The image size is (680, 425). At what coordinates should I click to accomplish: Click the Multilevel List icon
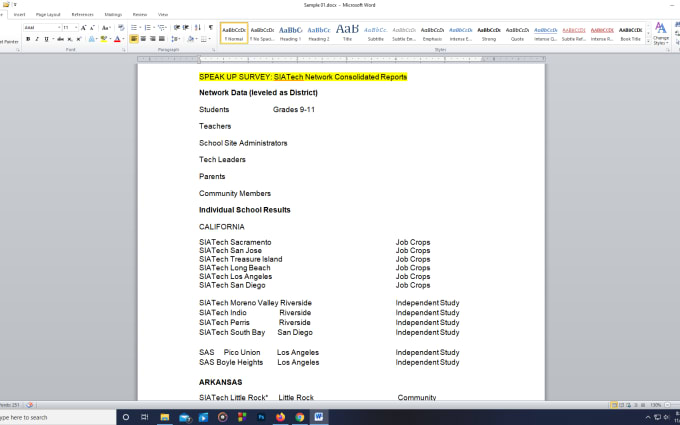tap(161, 28)
